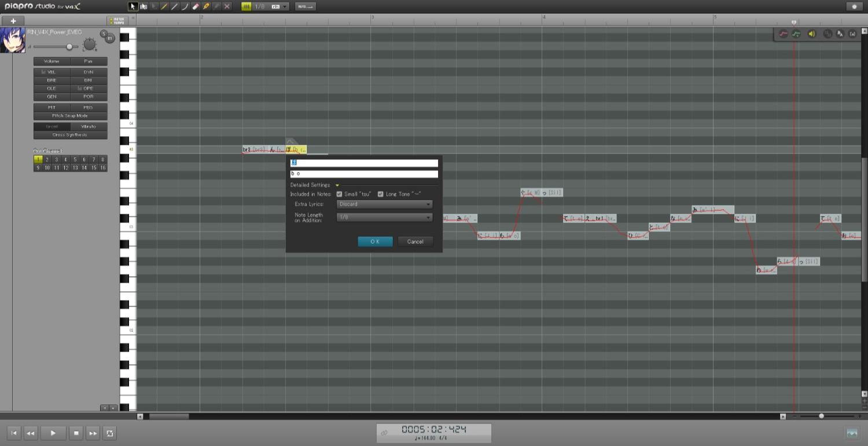Cancel the lyrics input dialog
The height and width of the screenshot is (446, 868).
[x=415, y=242]
